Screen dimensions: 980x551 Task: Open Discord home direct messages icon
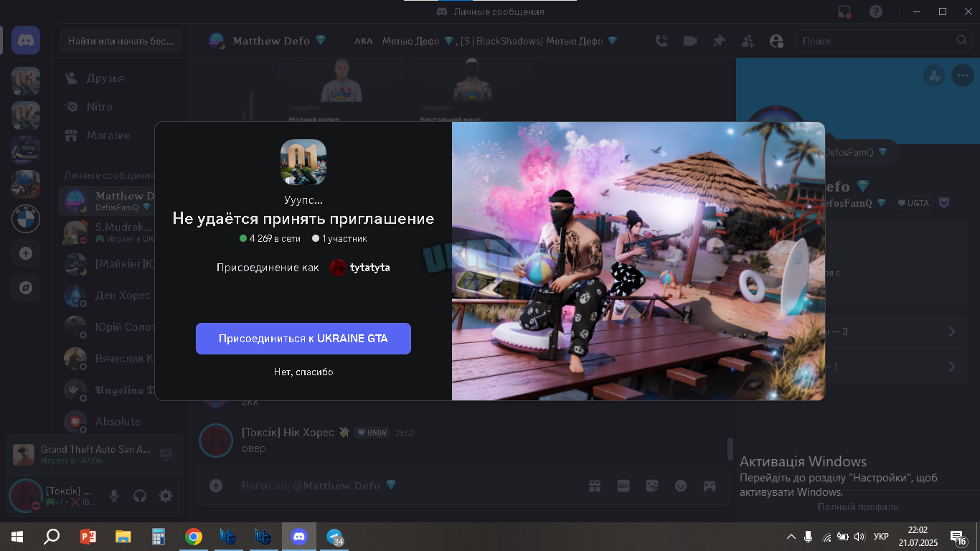tap(26, 40)
